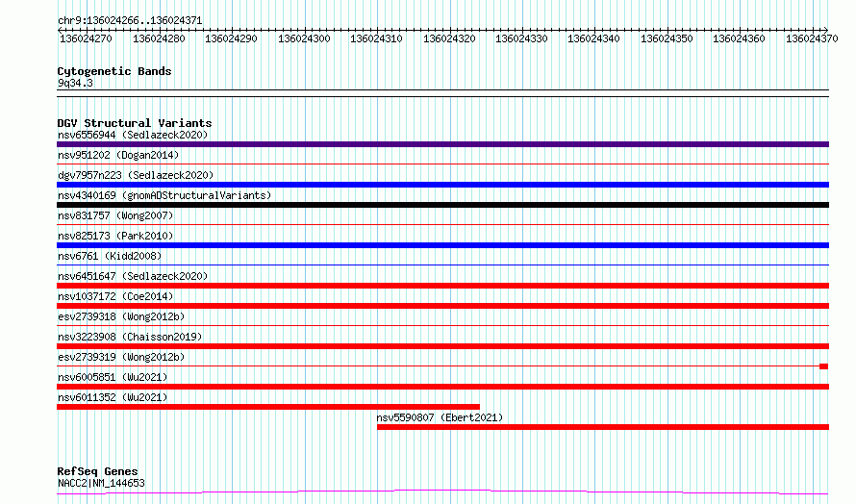Open variant nsv6556944 (Sedlazeck2020) label
856x504 pixels.
[x=133, y=135]
